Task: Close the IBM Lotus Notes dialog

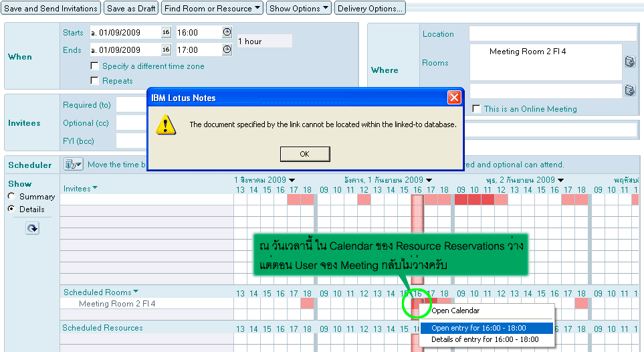Action: click(x=454, y=98)
